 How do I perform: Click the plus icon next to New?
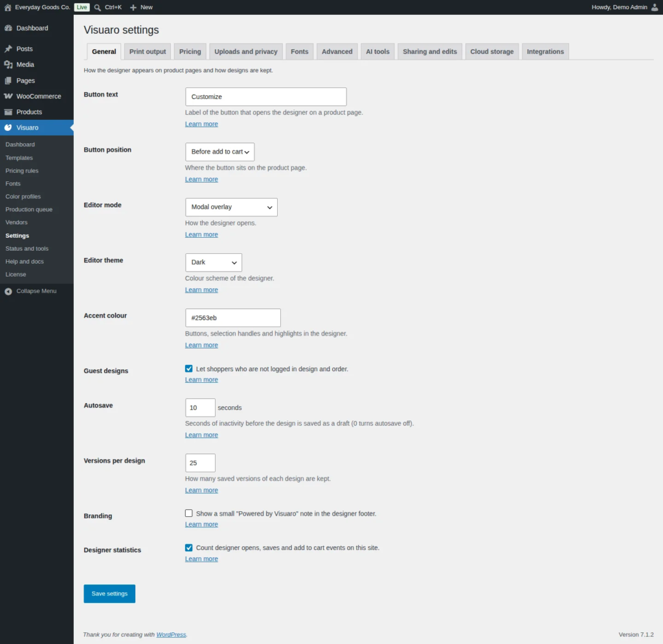tap(133, 7)
